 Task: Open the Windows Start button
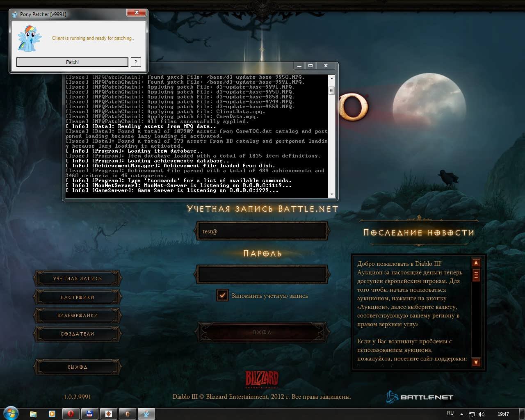11,413
